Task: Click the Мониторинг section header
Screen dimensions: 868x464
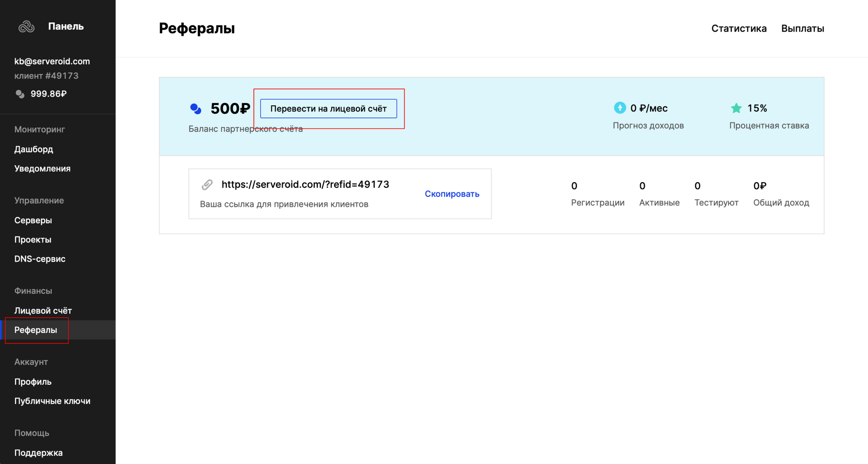Action: (39, 129)
